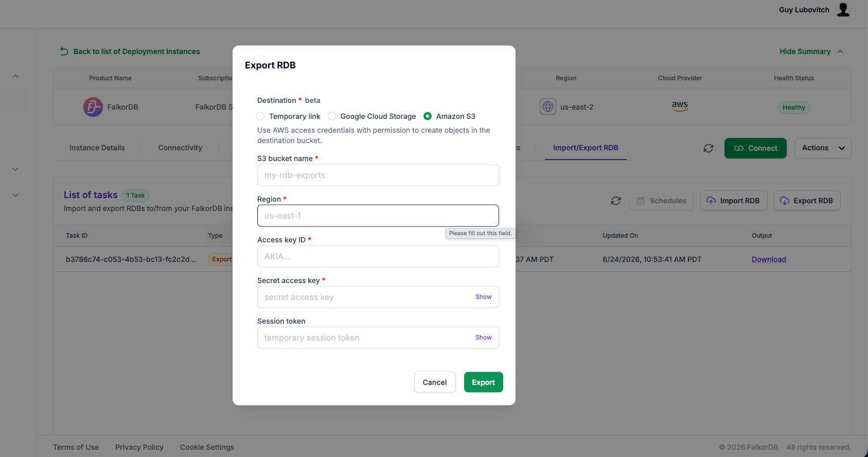Switch to the Connectivity tab
The width and height of the screenshot is (868, 457).
[180, 148]
